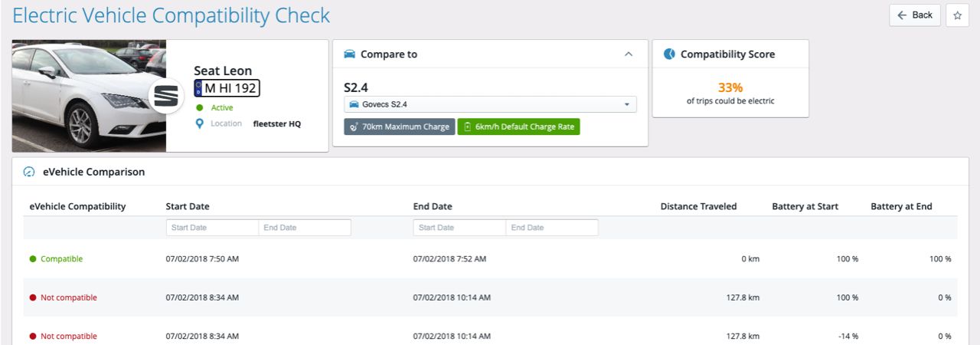Viewport: 980px width, 345px height.
Task: Click End Date filter field under End Date column
Action: pyautogui.click(x=552, y=228)
